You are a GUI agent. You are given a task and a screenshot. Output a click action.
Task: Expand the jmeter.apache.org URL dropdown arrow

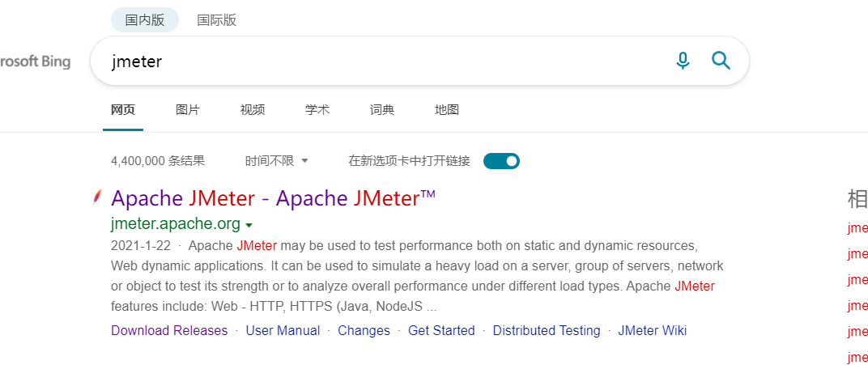[x=249, y=225]
